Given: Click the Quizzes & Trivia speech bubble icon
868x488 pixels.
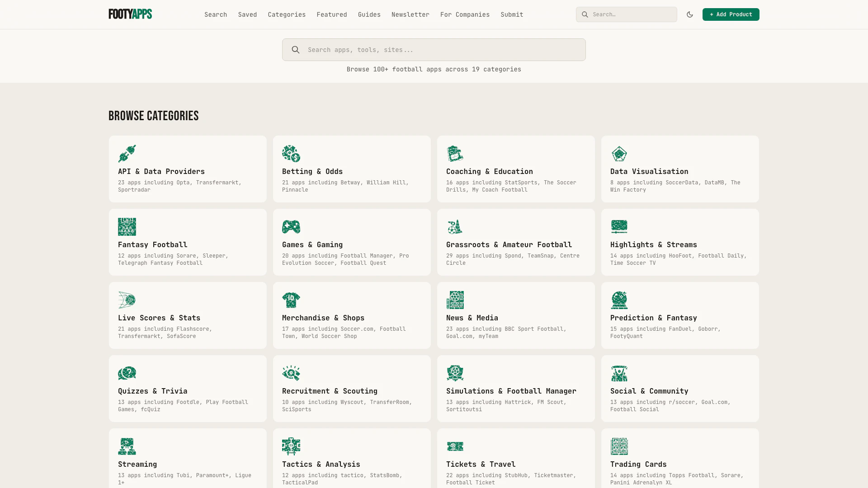Looking at the screenshot, I should pos(127,373).
